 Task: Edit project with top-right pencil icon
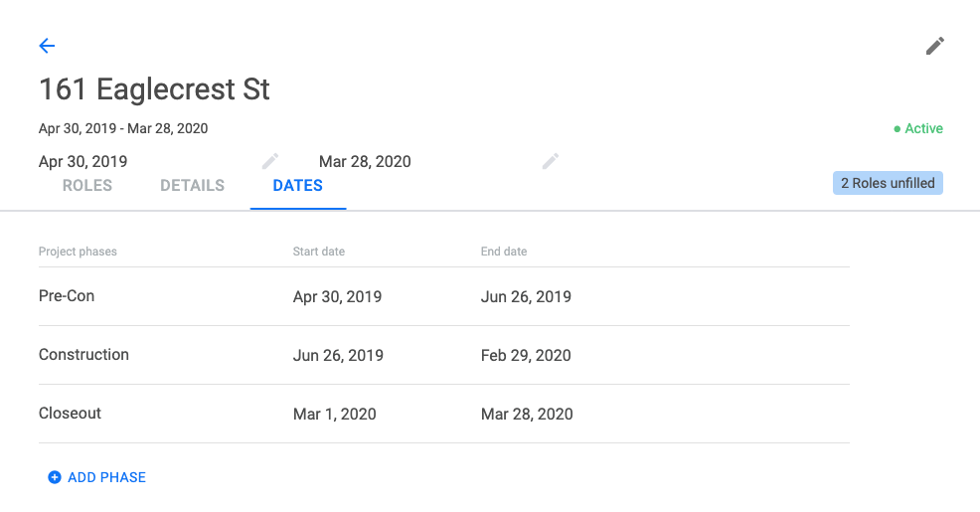935,46
